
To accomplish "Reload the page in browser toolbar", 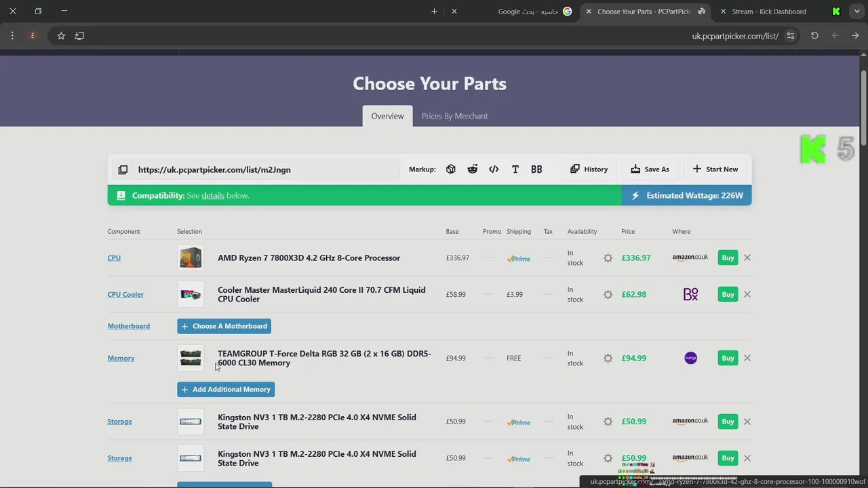I will pyautogui.click(x=814, y=36).
